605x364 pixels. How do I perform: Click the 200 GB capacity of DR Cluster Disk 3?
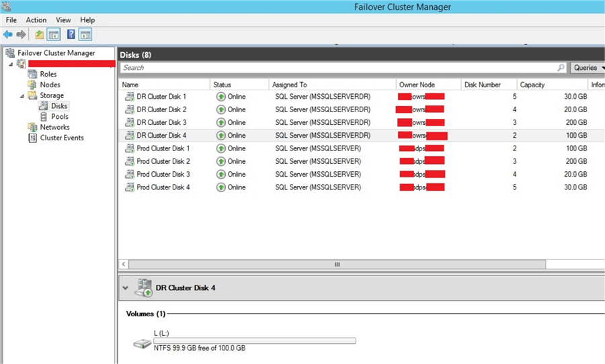click(577, 122)
